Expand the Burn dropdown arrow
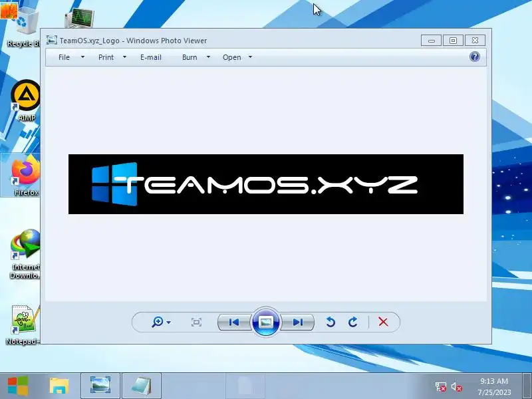 pos(208,57)
